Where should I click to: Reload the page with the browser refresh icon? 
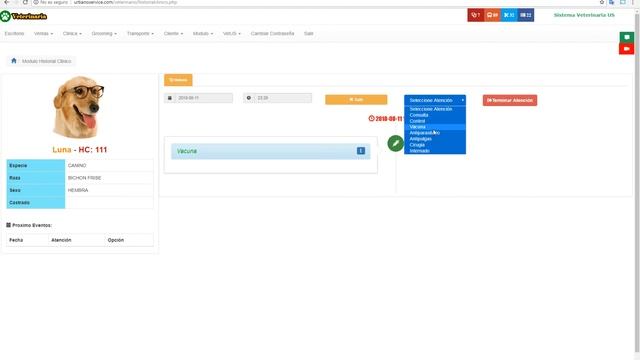tap(25, 2)
